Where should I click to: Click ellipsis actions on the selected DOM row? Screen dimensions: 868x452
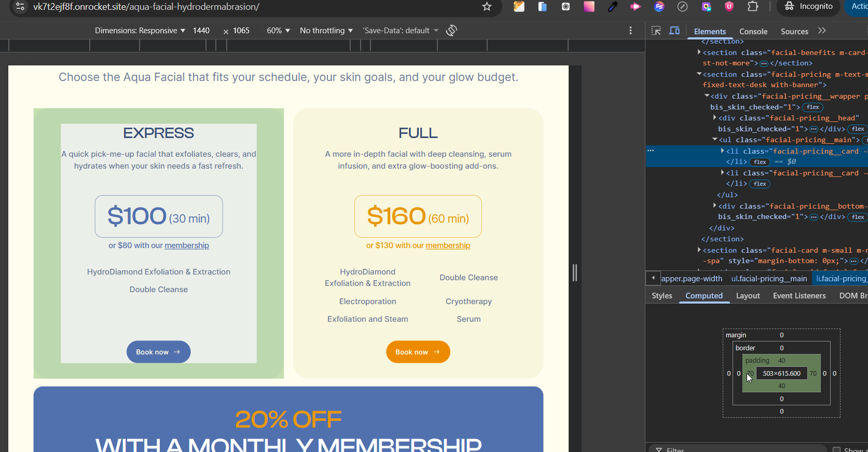(651, 150)
